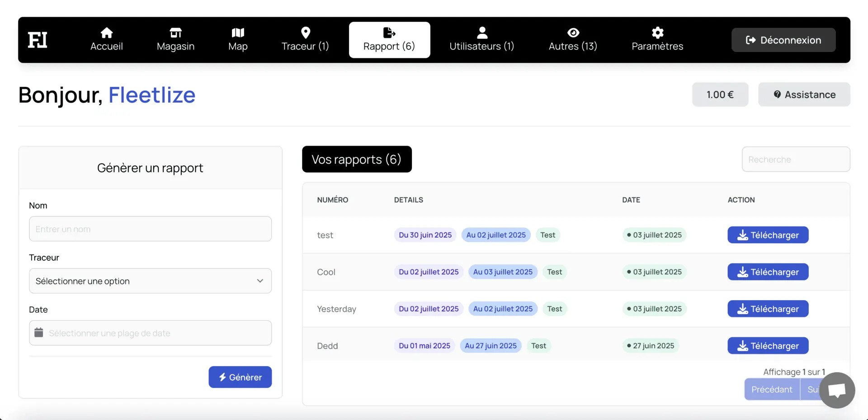Select the 'Cool' report name cell
Image resolution: width=868 pixels, height=420 pixels.
pyautogui.click(x=326, y=272)
